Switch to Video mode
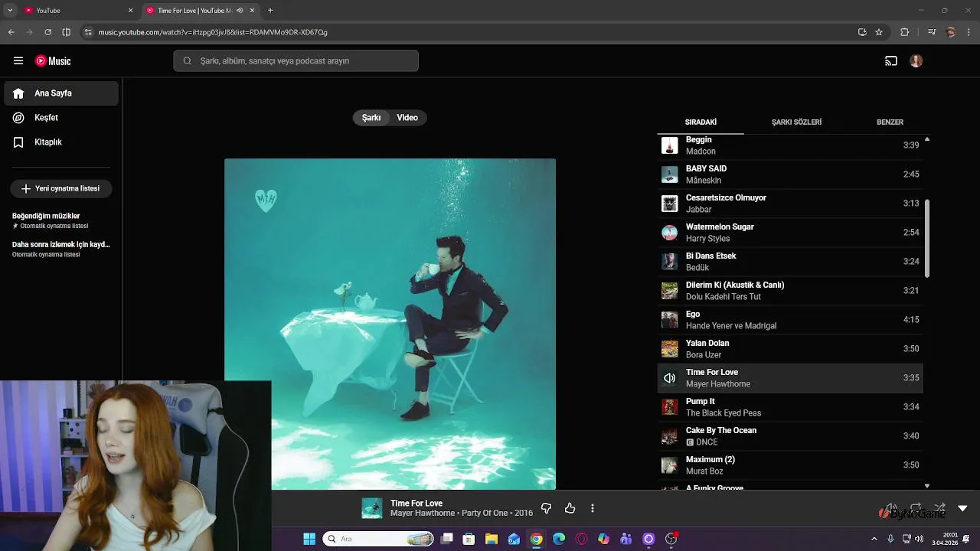 pyautogui.click(x=407, y=118)
